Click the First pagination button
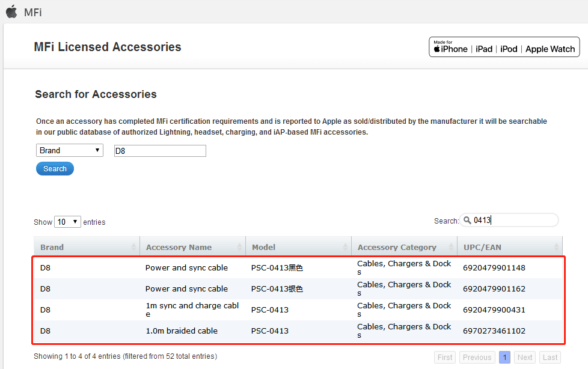Screen dimensions: 588x369 [445, 357]
